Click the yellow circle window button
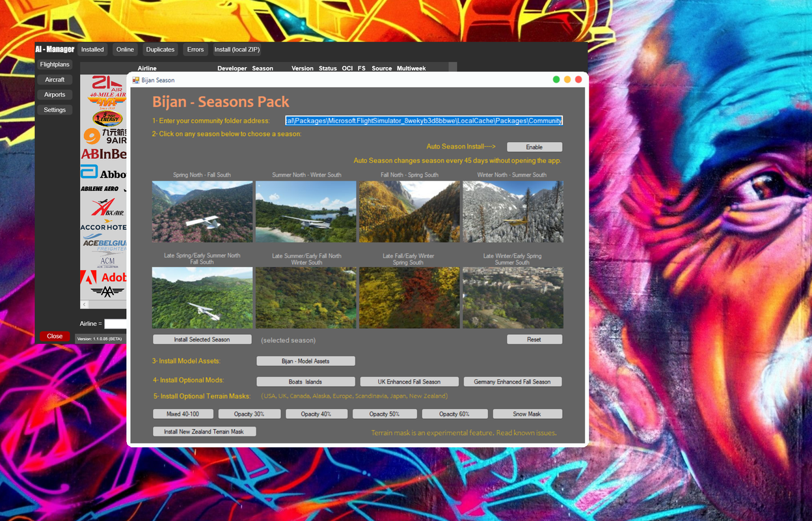812x521 pixels. 567,79
